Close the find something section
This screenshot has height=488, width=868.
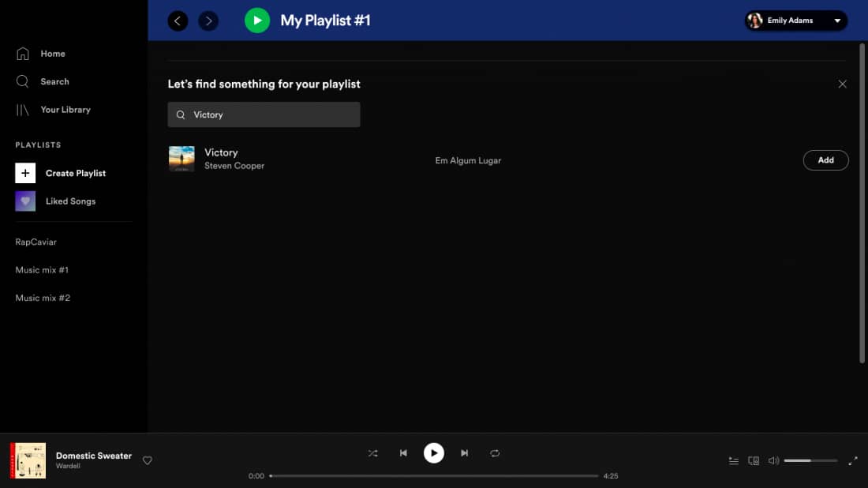click(x=842, y=84)
